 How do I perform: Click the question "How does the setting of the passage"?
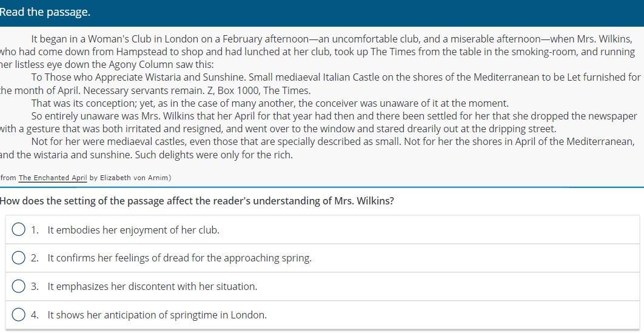tap(196, 201)
